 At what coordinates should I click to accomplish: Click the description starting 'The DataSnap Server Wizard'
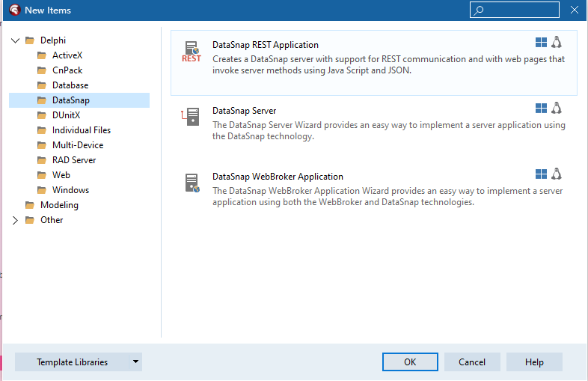pyautogui.click(x=389, y=131)
